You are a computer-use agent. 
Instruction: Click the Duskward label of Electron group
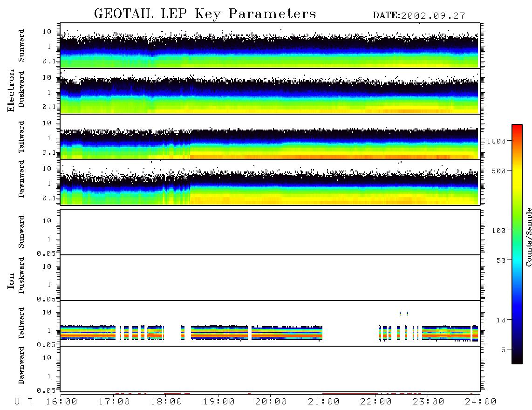pyautogui.click(x=21, y=89)
